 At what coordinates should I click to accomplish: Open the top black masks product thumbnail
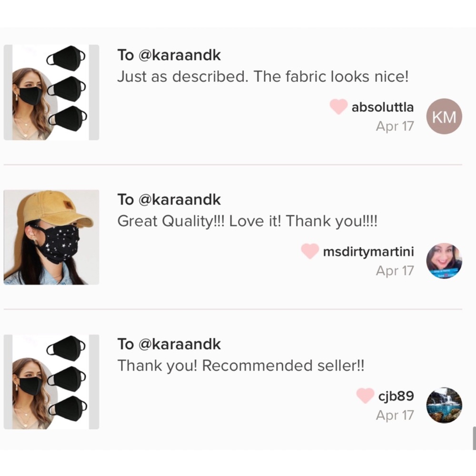click(51, 92)
